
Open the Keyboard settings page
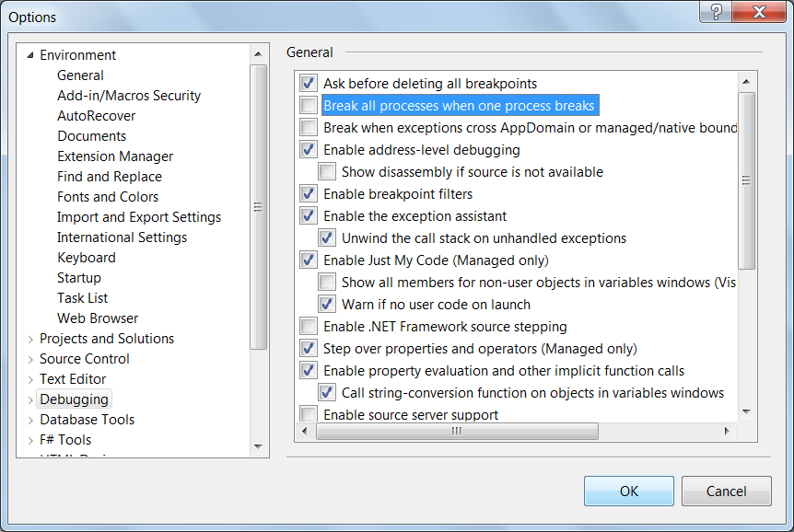87,258
